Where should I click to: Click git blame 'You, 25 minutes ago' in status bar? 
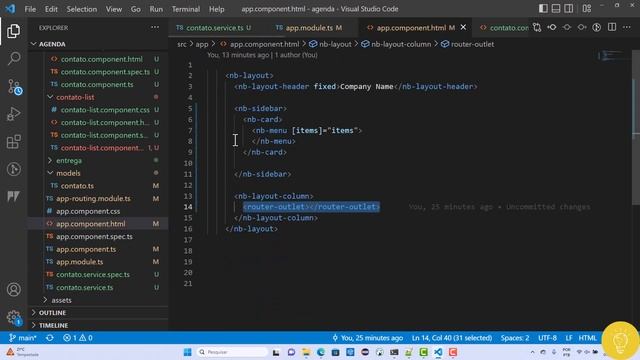pyautogui.click(x=367, y=338)
